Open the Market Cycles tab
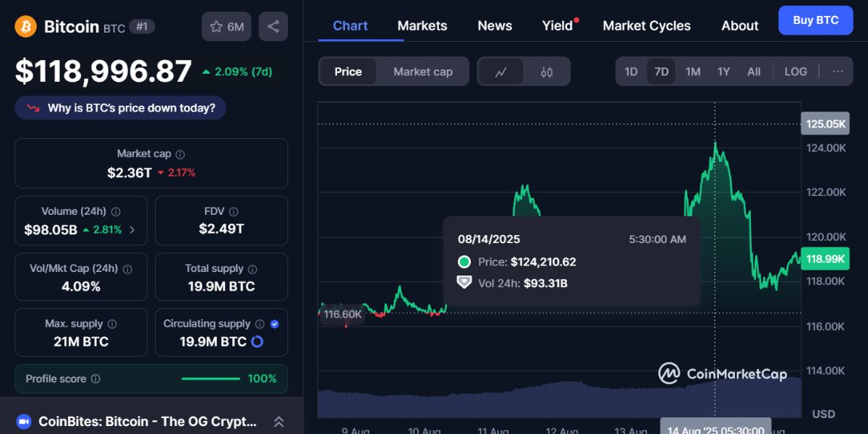868x434 pixels. click(x=646, y=25)
